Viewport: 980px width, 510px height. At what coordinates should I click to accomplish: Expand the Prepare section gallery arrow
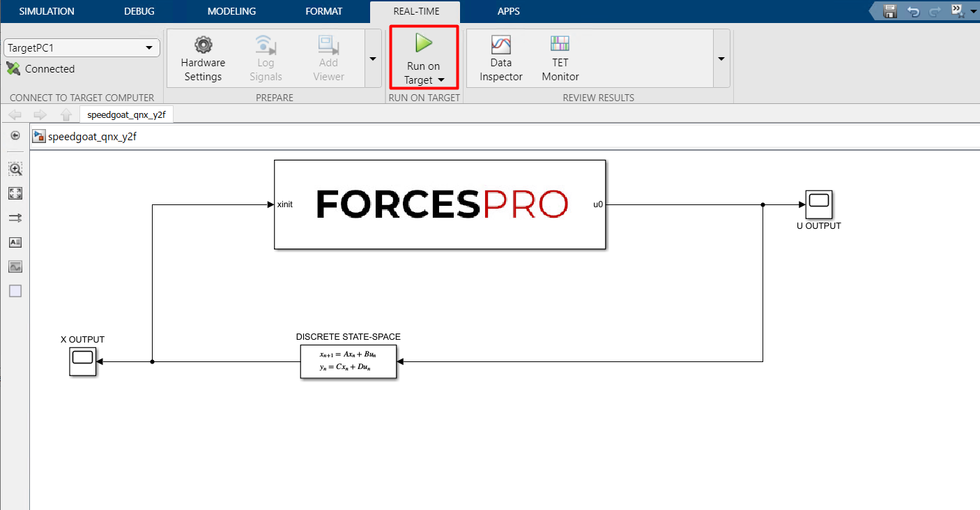(372, 59)
